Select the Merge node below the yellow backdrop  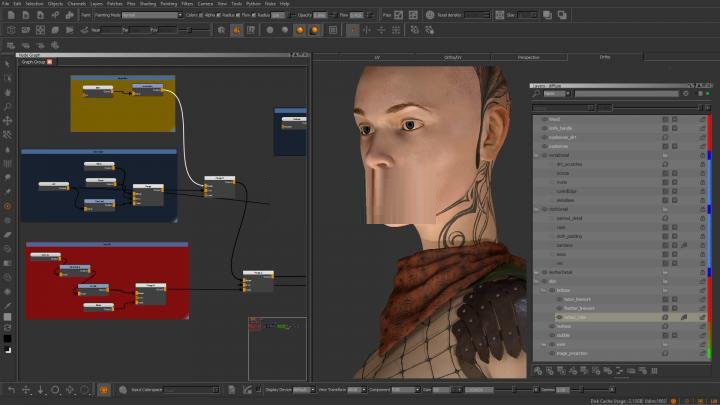(219, 186)
